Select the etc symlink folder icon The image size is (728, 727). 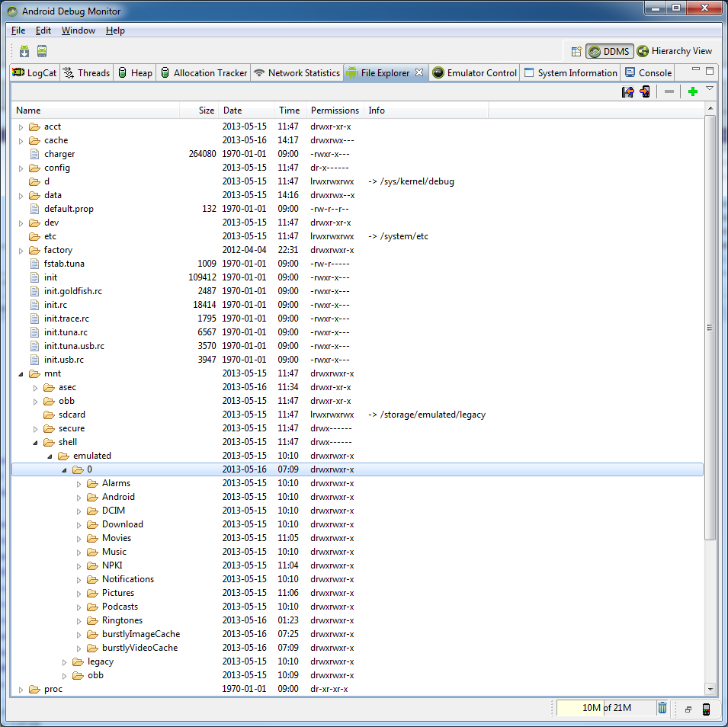[x=34, y=235]
